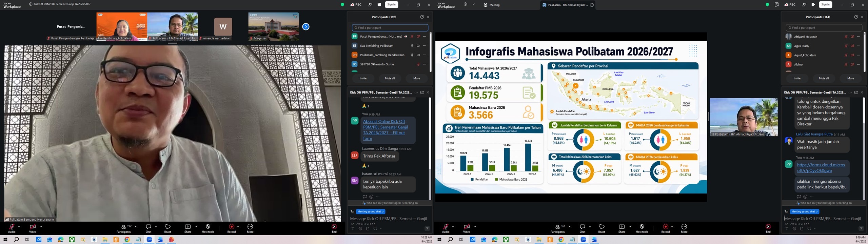Open Meeting group chat dropdown in right window
868x244 pixels.
click(805, 211)
